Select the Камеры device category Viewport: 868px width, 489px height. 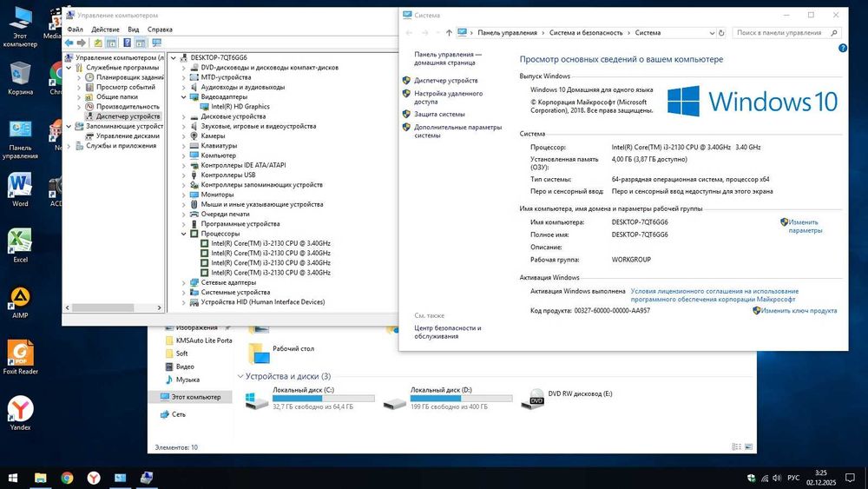213,135
